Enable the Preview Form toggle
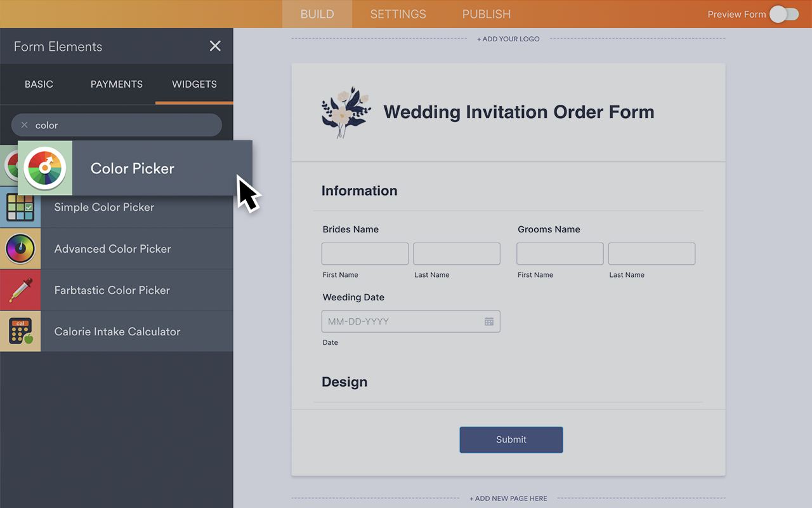The height and width of the screenshot is (508, 812). [x=784, y=14]
